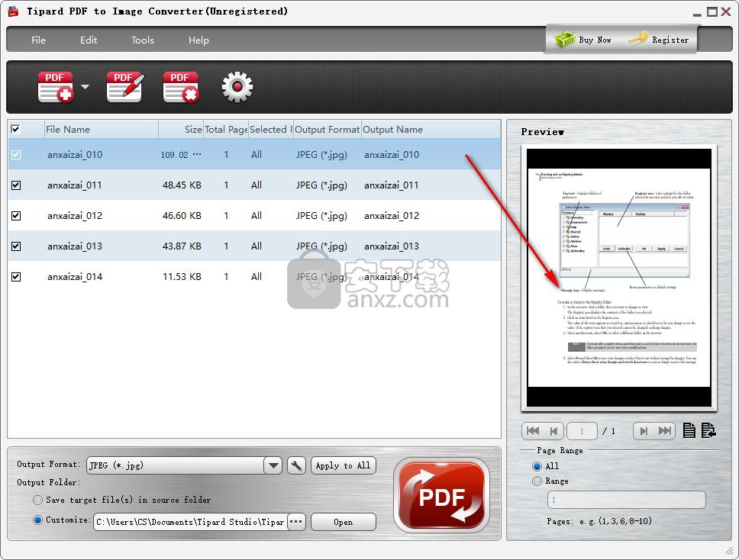This screenshot has width=739, height=560.
Task: Click the Rename PDF pen icon
Action: click(125, 87)
